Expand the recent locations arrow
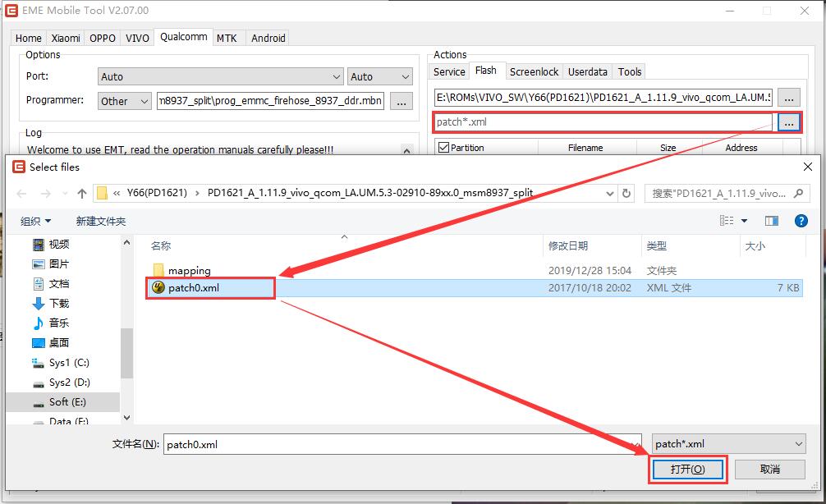 pos(65,194)
